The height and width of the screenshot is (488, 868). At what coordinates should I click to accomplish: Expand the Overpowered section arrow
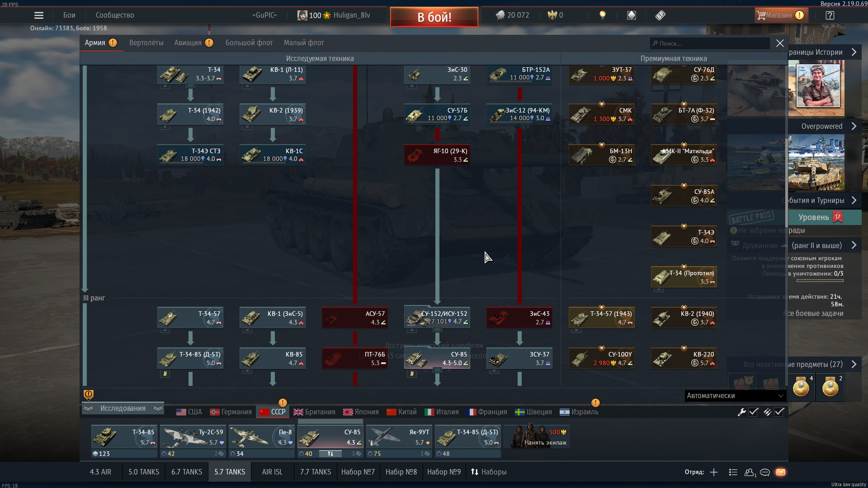[x=854, y=127]
